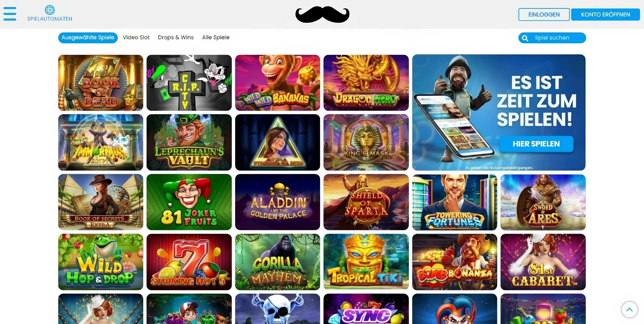644x324 pixels.
Task: Open the Drops & Wins category
Action: tap(175, 37)
